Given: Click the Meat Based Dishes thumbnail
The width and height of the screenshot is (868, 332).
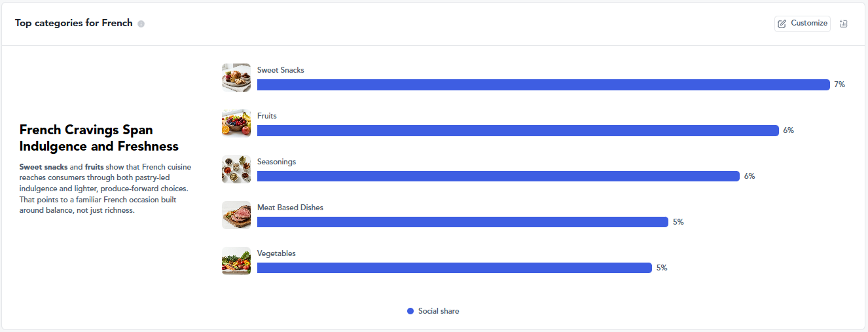Looking at the screenshot, I should [x=236, y=215].
